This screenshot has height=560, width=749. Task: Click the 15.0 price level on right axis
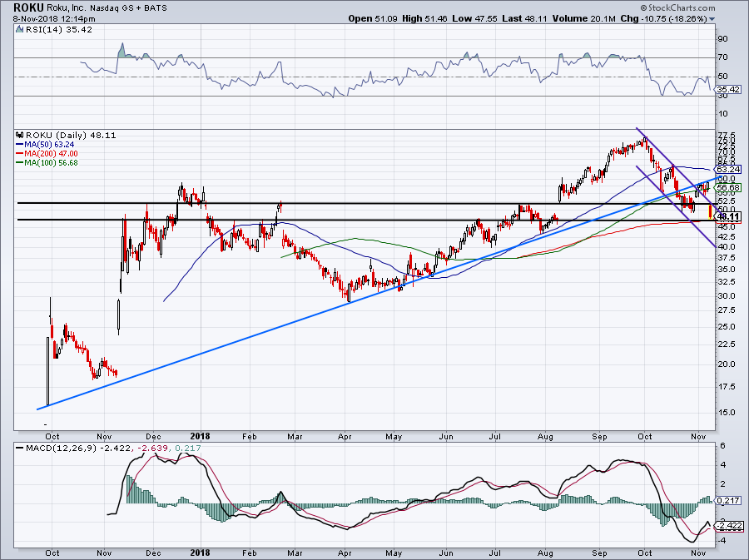pyautogui.click(x=726, y=413)
